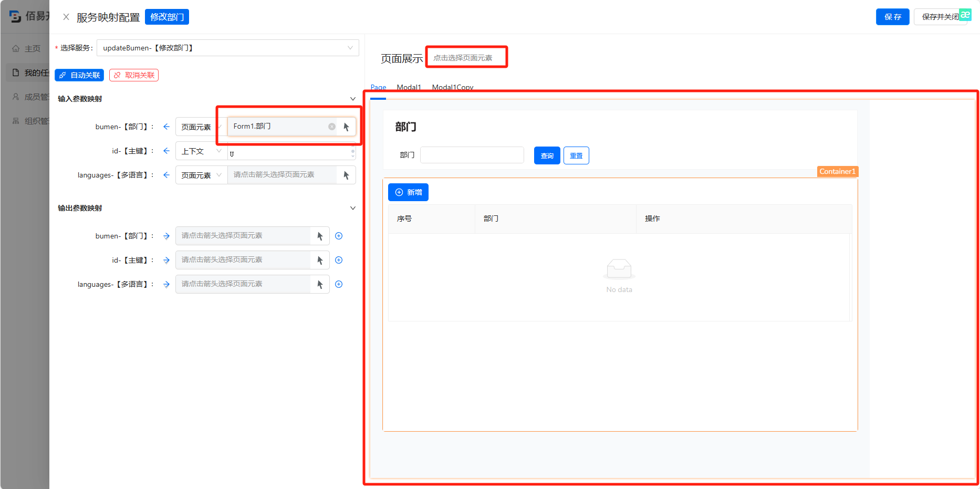Click the 部门 table column header
The width and height of the screenshot is (980, 489).
556,219
